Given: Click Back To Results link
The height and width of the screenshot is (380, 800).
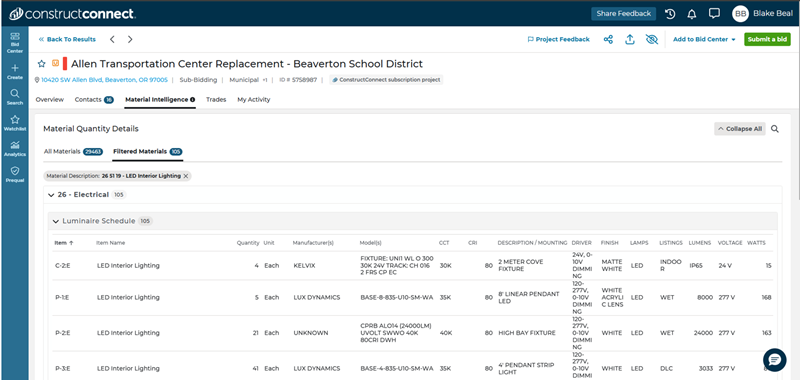Looking at the screenshot, I should coord(67,39).
